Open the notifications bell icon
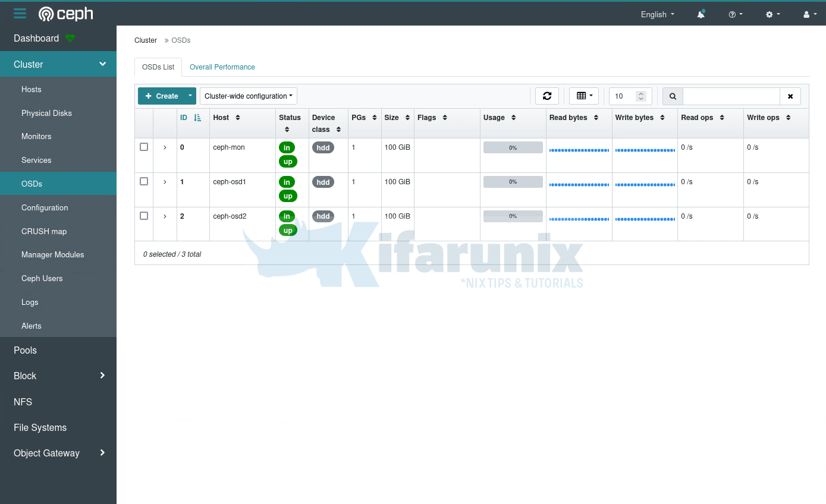Screen dimensions: 826x504 701,14
